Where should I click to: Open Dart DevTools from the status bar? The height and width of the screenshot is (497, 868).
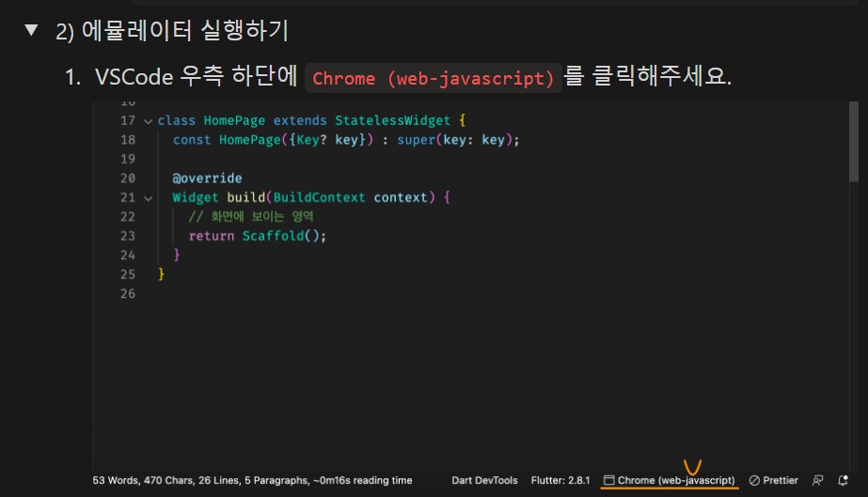pyautogui.click(x=484, y=480)
